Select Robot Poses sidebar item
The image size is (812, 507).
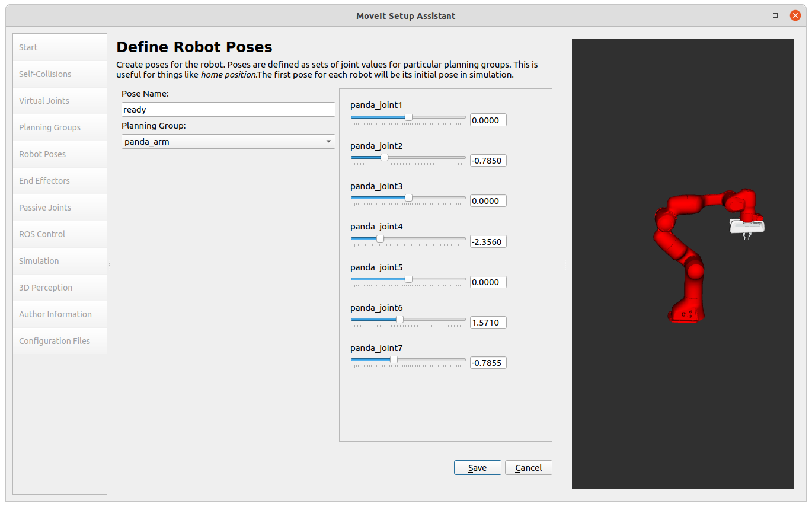tap(59, 154)
